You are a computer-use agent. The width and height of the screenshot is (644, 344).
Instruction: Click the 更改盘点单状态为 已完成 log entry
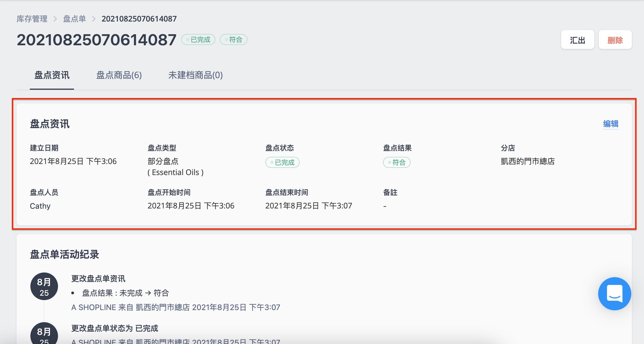115,328
